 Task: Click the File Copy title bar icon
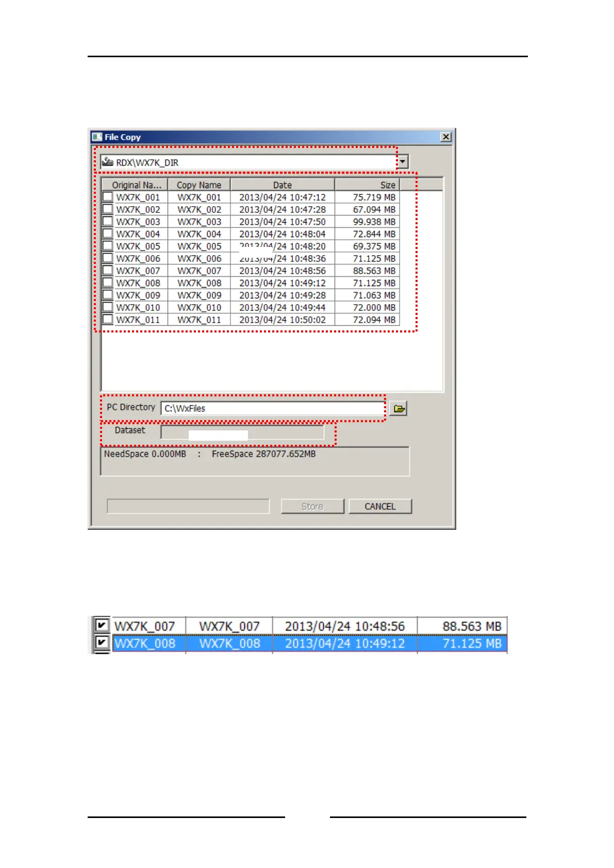coord(97,137)
